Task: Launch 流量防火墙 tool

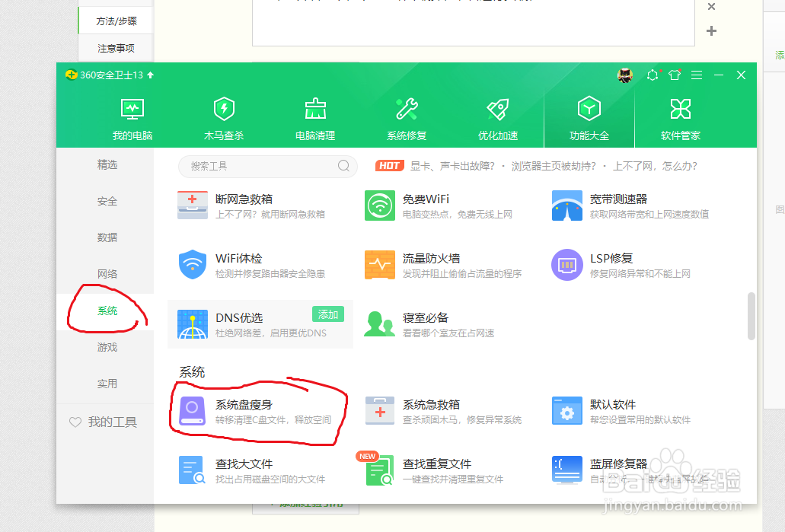Action: click(444, 266)
